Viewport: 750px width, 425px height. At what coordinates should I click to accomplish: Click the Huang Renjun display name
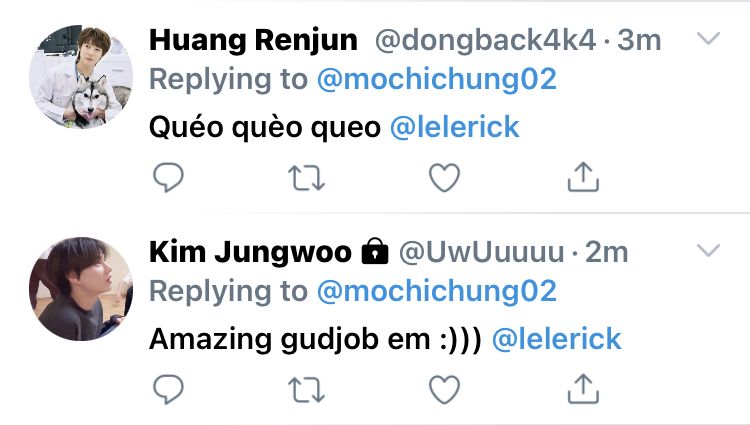[x=253, y=40]
